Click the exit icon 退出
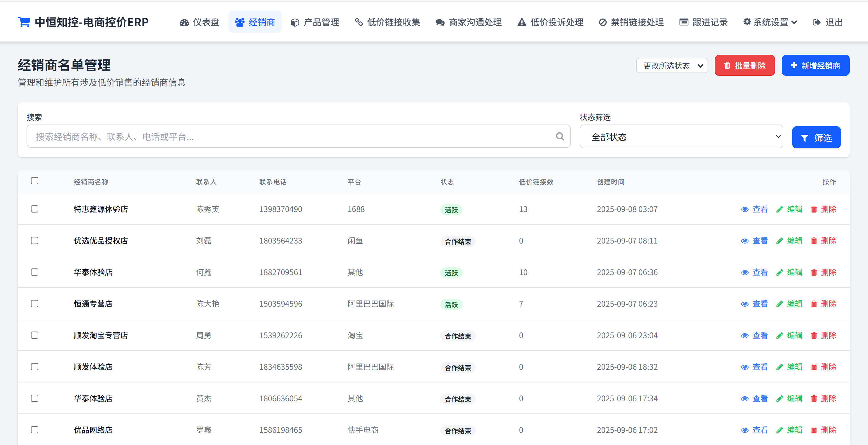The width and height of the screenshot is (868, 445). [x=817, y=23]
